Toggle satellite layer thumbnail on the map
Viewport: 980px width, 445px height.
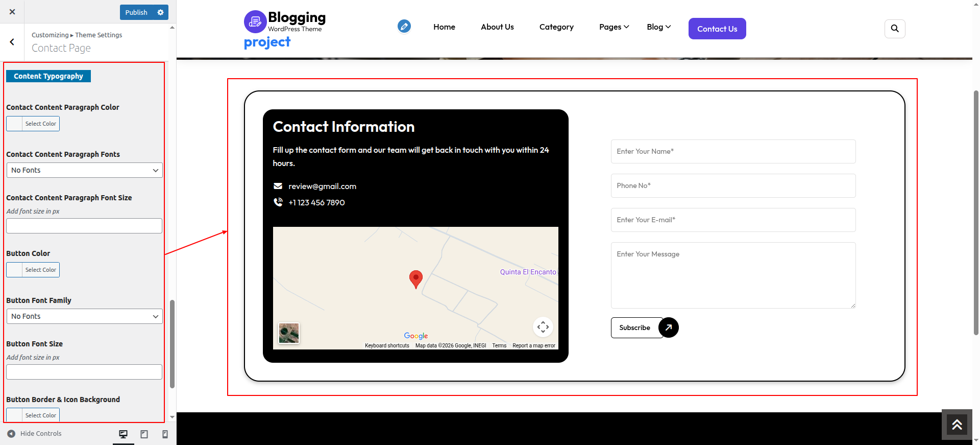pyautogui.click(x=289, y=333)
